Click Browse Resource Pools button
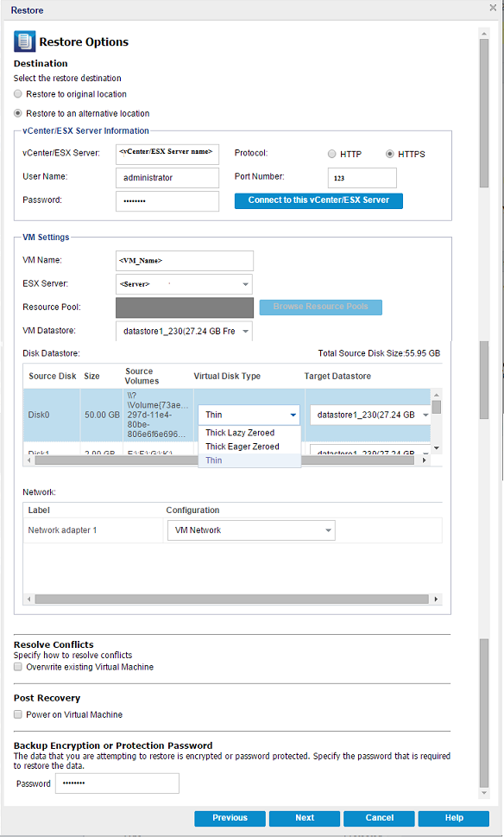 pyautogui.click(x=320, y=307)
